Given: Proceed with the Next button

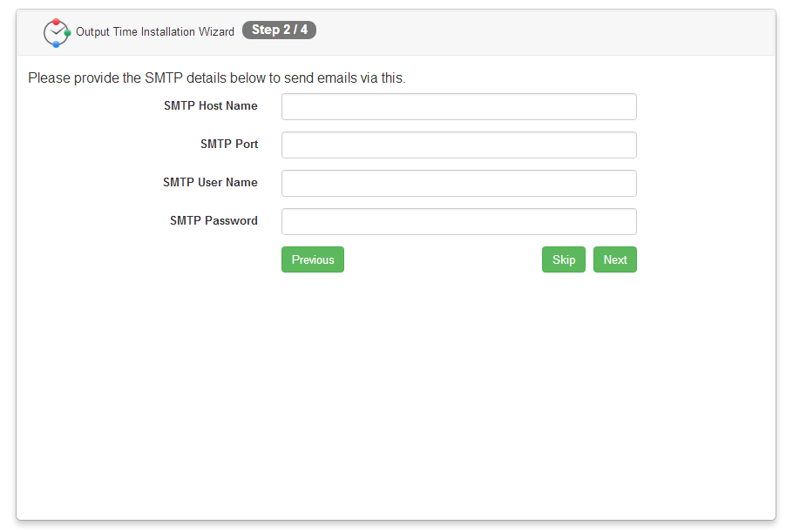Looking at the screenshot, I should (x=615, y=259).
